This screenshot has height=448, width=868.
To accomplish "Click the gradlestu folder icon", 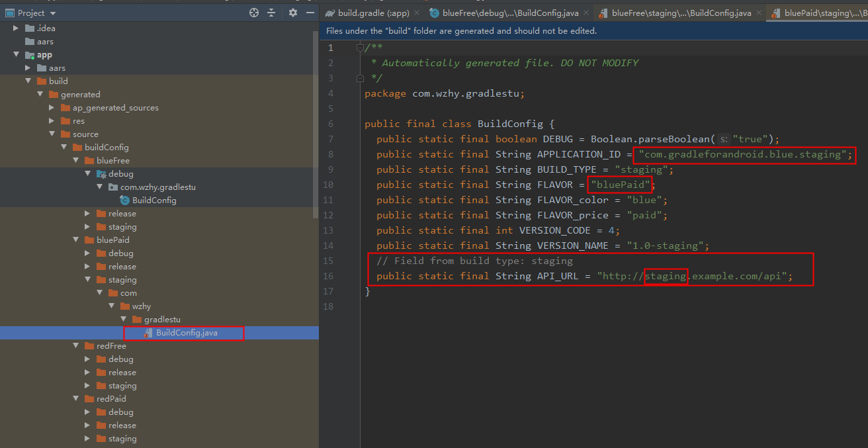I will pos(137,319).
